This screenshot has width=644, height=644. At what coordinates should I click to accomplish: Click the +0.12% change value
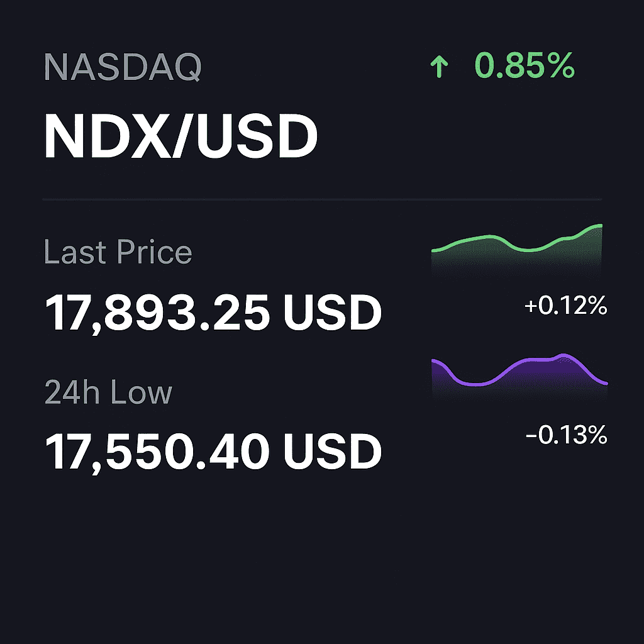pyautogui.click(x=565, y=306)
